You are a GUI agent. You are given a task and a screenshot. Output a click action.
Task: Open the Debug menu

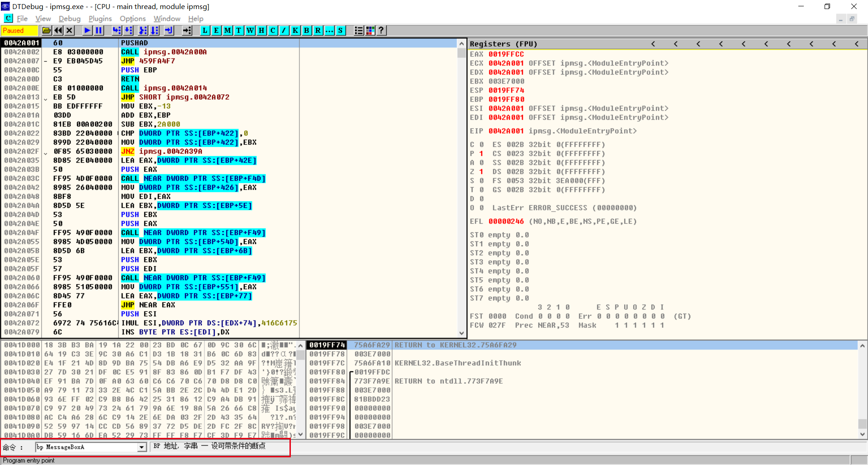point(70,19)
